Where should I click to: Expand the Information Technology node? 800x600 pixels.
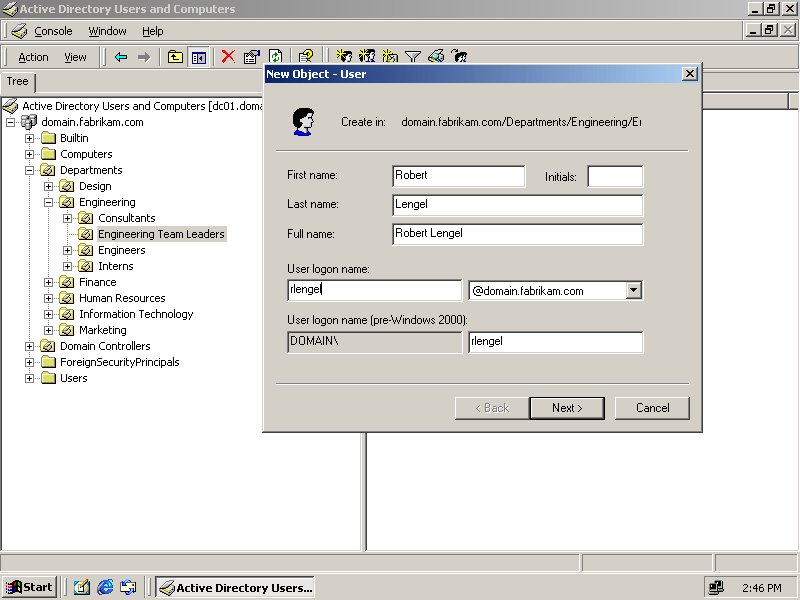coord(49,314)
